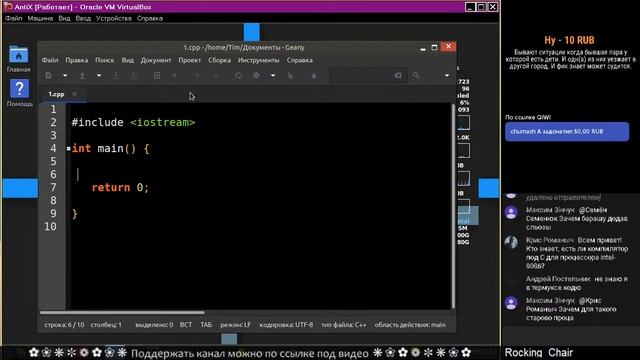
Task: Click line number 1 in the margin
Action: [53, 109]
